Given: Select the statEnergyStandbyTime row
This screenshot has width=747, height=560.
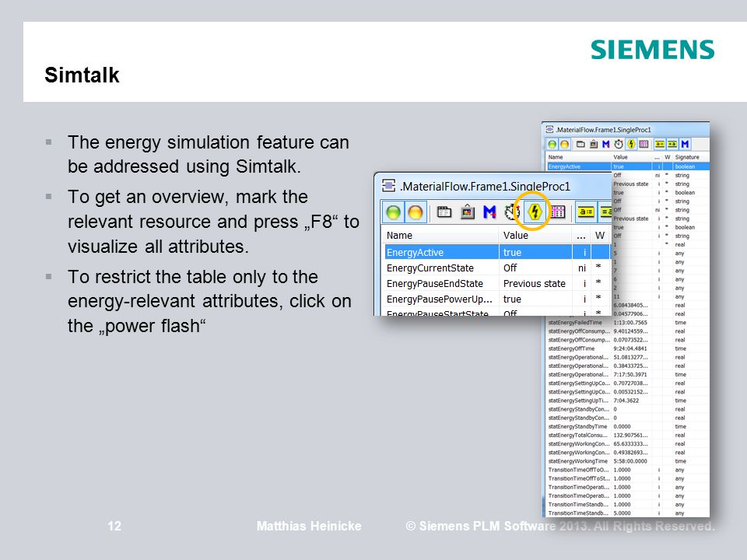Looking at the screenshot, I should point(627,427).
